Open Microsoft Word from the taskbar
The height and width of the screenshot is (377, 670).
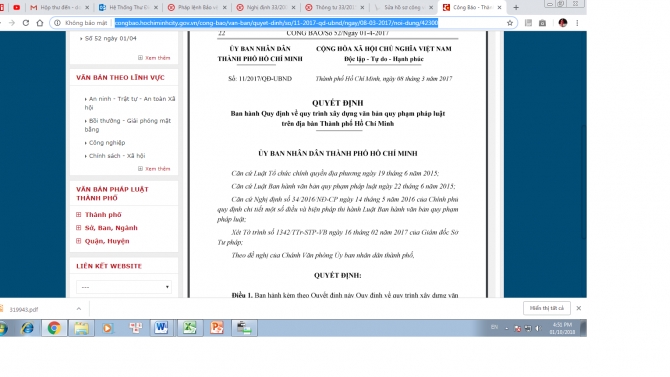tap(161, 328)
